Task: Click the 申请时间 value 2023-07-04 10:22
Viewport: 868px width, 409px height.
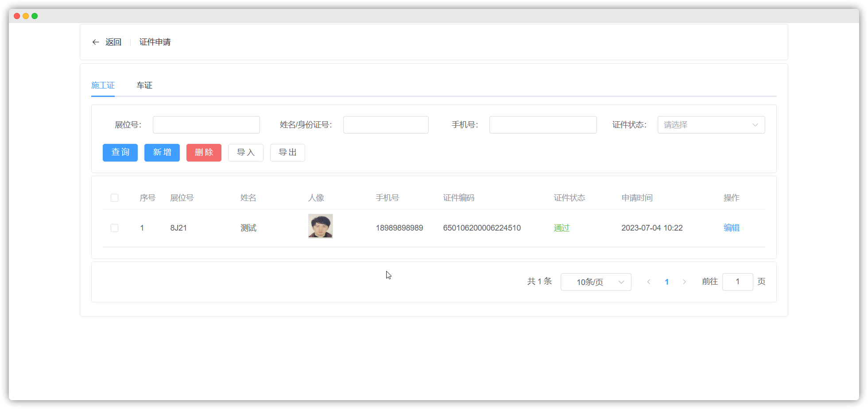Action: point(652,228)
